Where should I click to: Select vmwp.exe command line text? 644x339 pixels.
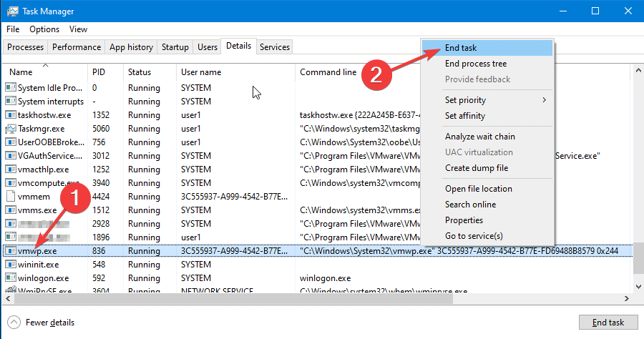(459, 250)
